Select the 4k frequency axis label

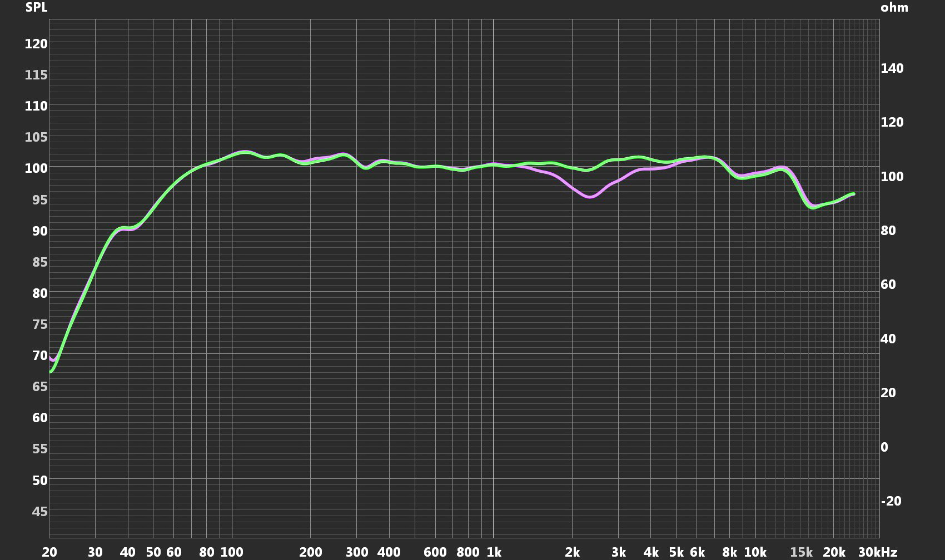pyautogui.click(x=651, y=552)
